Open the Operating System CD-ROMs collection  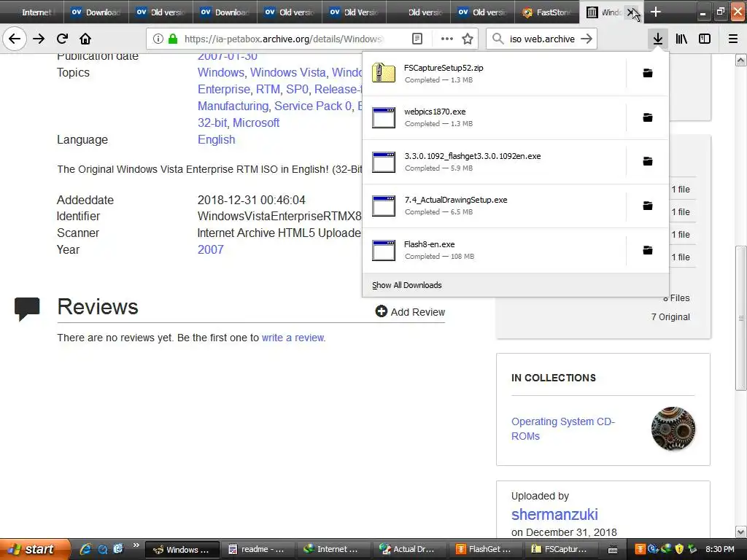563,429
